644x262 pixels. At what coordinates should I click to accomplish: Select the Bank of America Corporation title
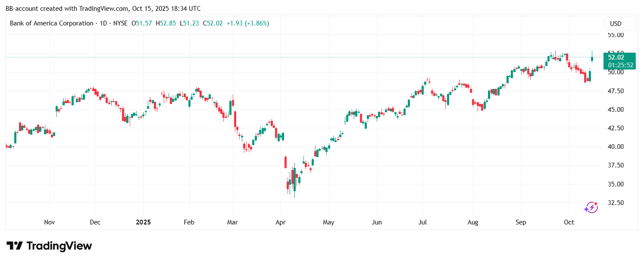(x=51, y=23)
